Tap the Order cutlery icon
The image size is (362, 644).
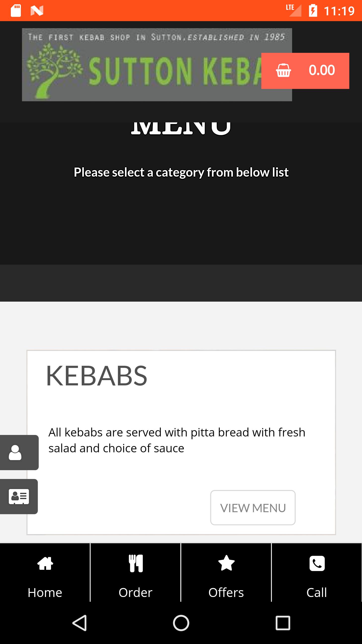(x=136, y=563)
